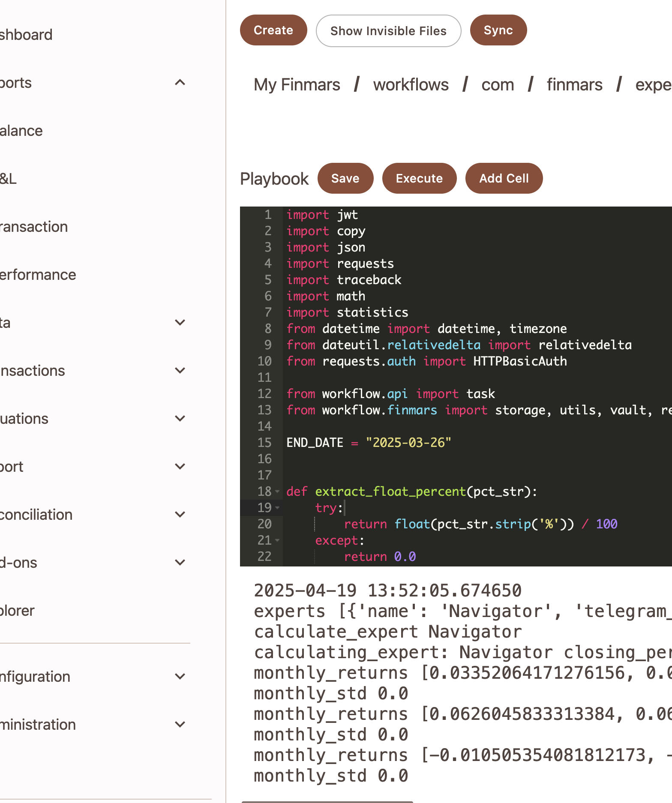Collapse the Reports sidebar section
Image resolution: width=672 pixels, height=803 pixels.
[x=180, y=82]
